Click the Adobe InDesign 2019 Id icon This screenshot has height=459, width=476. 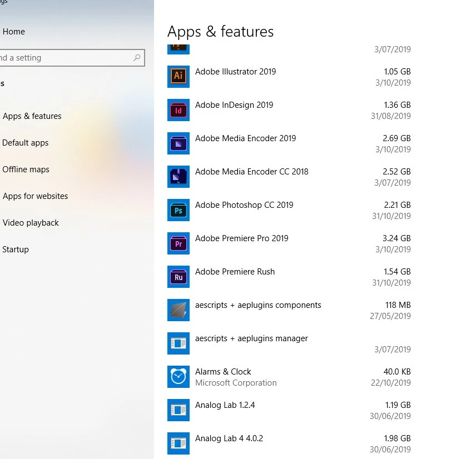click(x=178, y=110)
